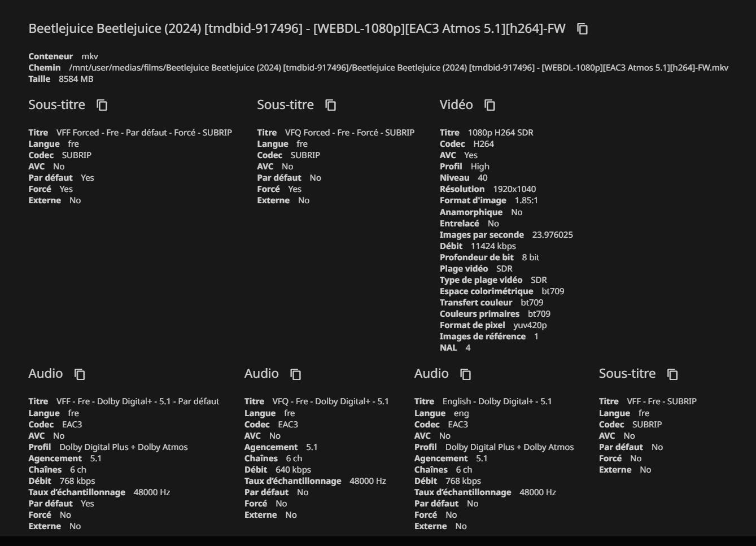756x546 pixels.
Task: Copy the English audio track information
Action: click(465, 374)
